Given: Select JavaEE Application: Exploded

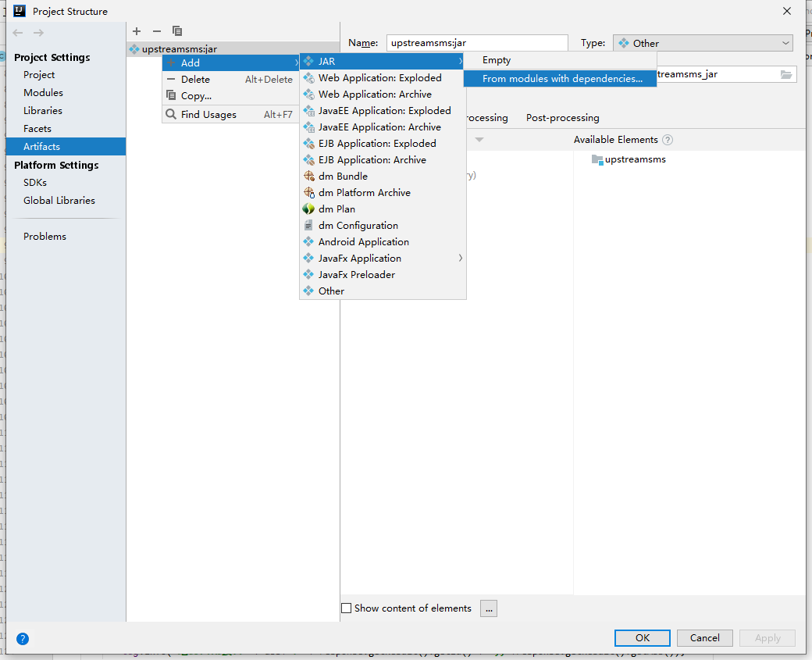Looking at the screenshot, I should [383, 110].
